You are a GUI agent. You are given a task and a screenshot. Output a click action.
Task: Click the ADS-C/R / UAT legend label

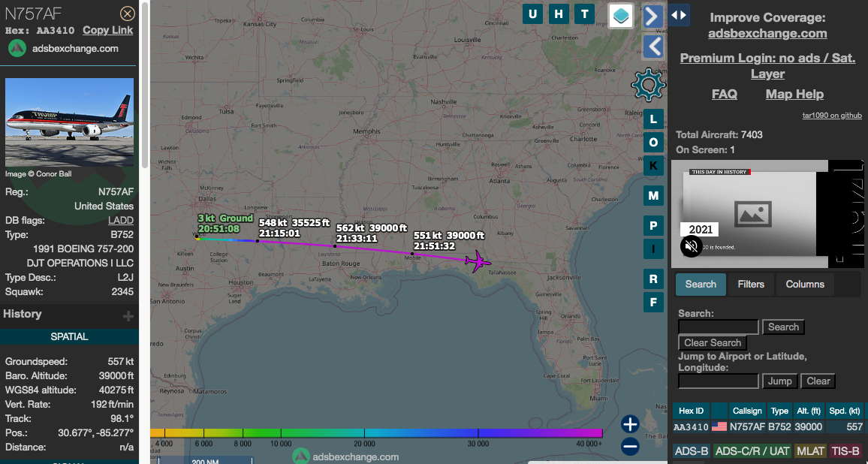click(752, 451)
